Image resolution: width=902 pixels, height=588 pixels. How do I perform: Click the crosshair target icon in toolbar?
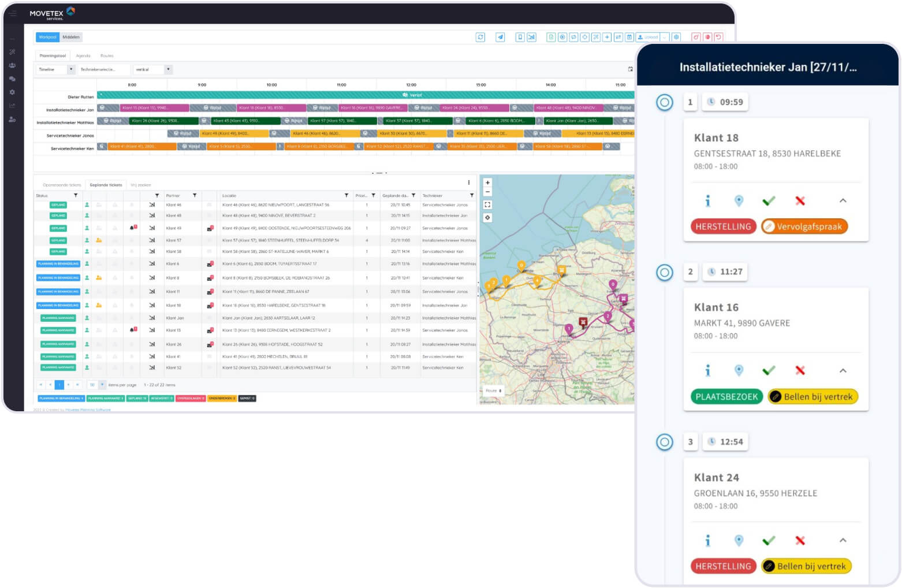click(584, 37)
